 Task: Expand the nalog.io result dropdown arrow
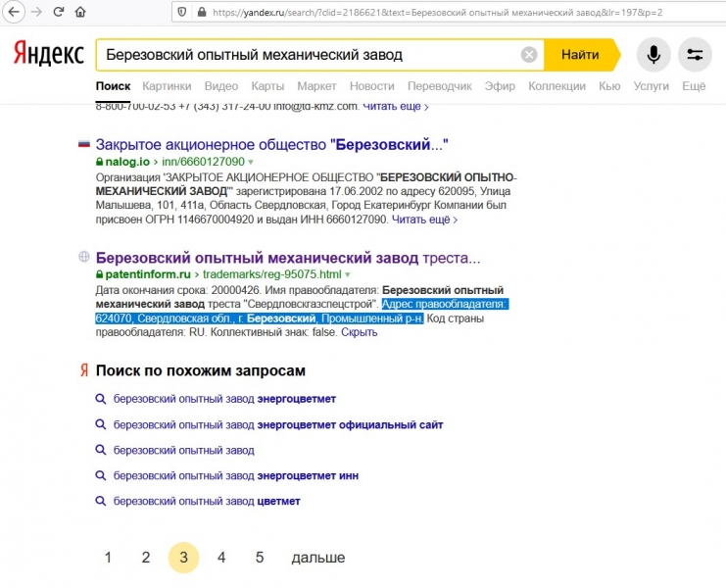tap(250, 162)
